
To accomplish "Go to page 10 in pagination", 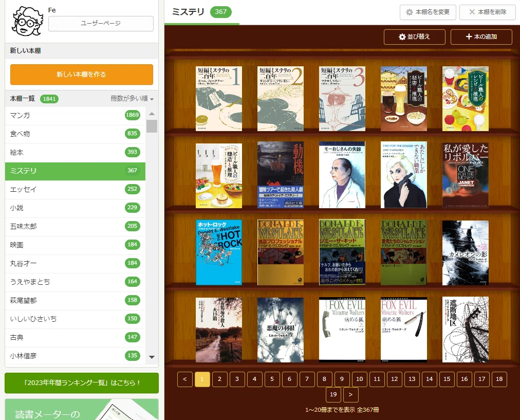I will (x=360, y=379).
